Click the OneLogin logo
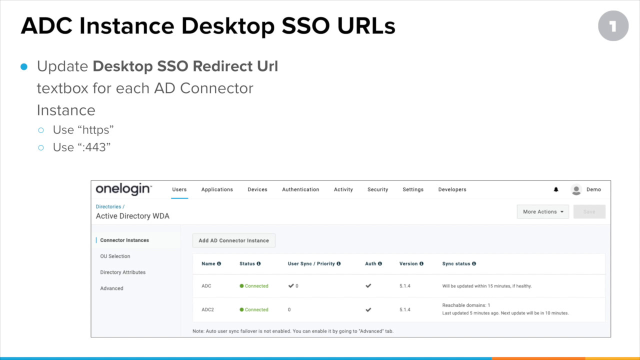Image resolution: width=640 pixels, height=360 pixels. click(x=124, y=189)
